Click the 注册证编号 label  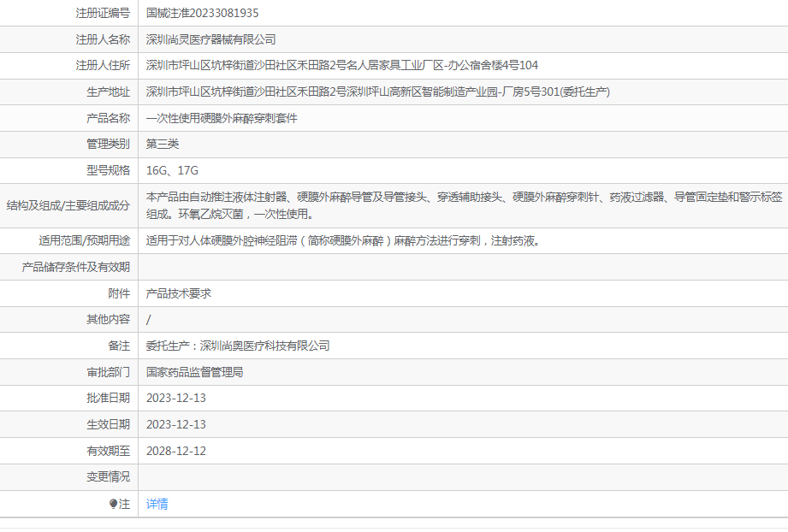(x=103, y=13)
